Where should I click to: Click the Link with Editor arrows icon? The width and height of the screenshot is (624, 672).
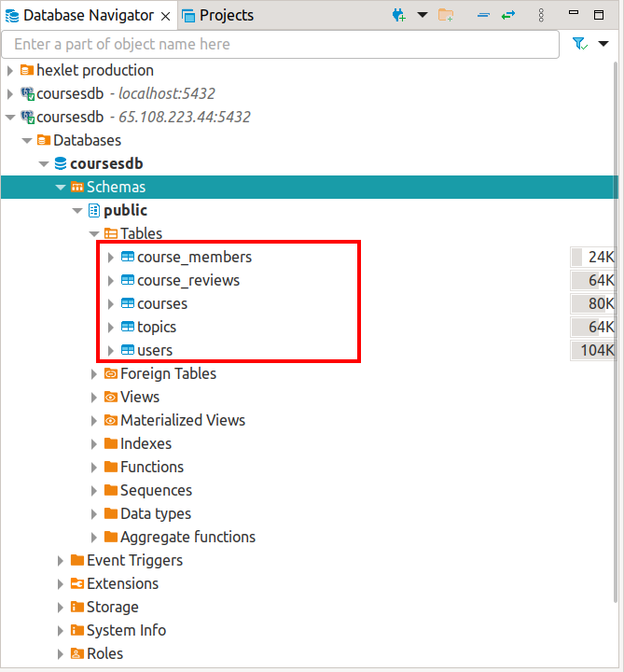coord(508,15)
